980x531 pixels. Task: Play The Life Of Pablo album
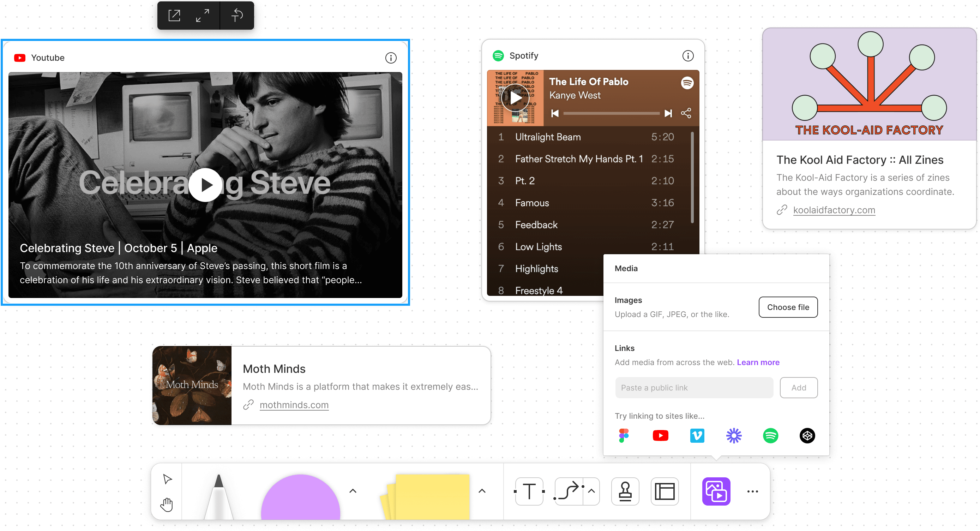[515, 97]
